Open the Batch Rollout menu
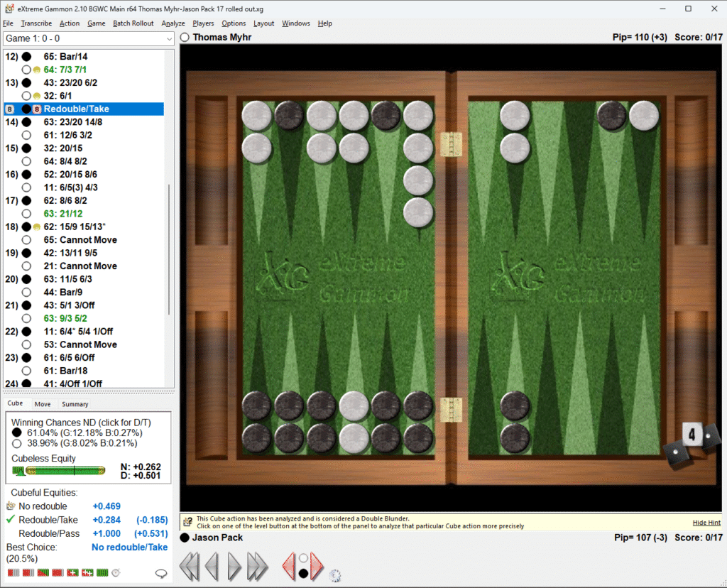Screen dimensions: 727x588 (133, 23)
